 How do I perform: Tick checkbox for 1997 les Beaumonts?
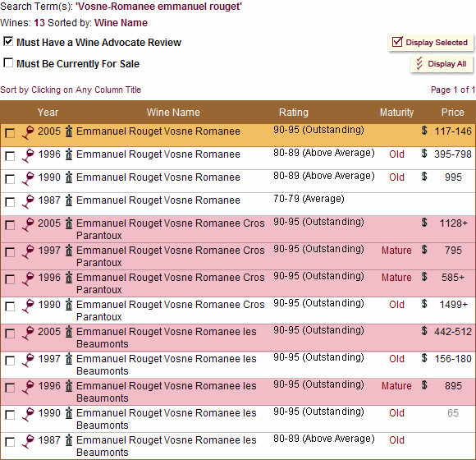coord(10,361)
